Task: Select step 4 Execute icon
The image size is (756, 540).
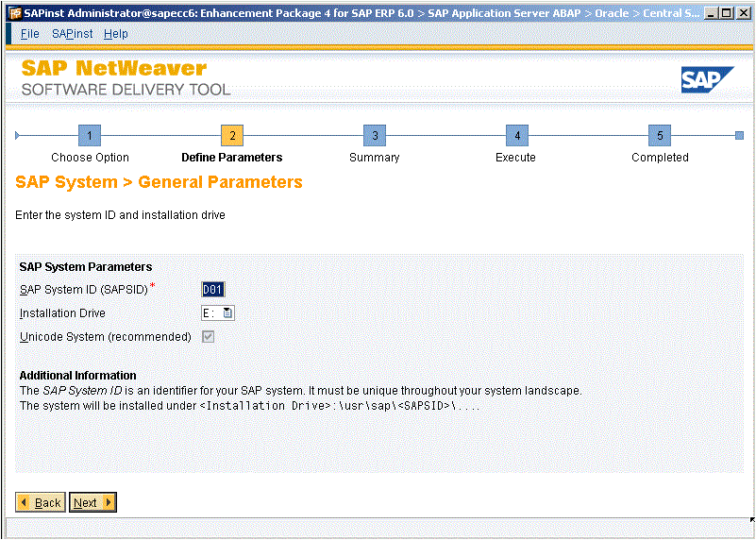Action: (516, 135)
